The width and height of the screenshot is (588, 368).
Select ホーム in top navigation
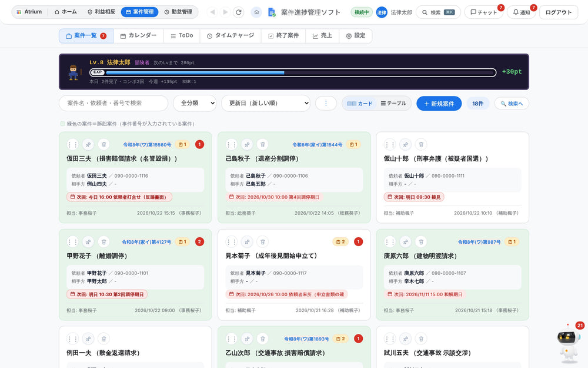point(66,12)
